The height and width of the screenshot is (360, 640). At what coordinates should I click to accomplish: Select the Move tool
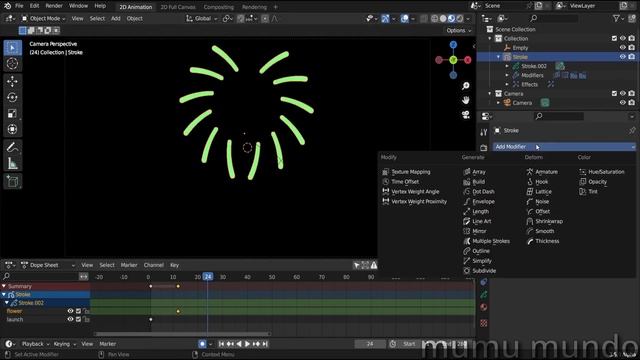point(12,81)
